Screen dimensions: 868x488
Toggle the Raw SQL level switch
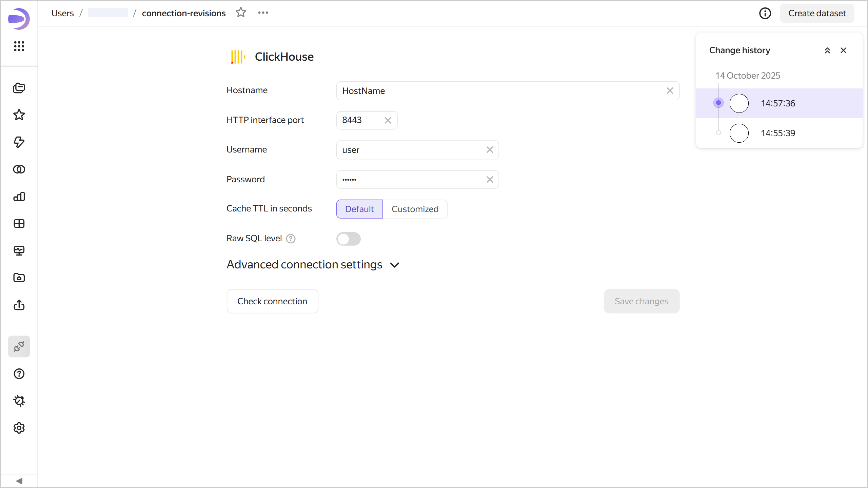point(348,239)
